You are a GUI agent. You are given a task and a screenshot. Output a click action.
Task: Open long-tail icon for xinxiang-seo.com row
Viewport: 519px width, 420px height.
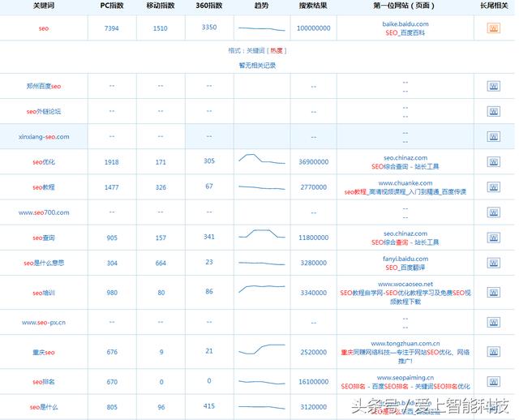click(494, 137)
